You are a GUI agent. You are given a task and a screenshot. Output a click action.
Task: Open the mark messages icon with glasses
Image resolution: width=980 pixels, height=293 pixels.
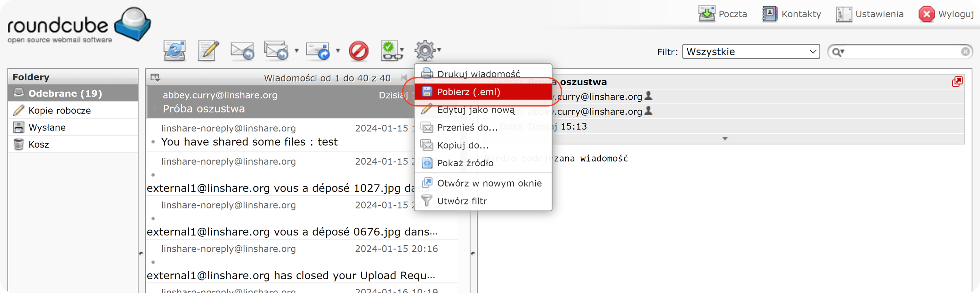(x=392, y=51)
